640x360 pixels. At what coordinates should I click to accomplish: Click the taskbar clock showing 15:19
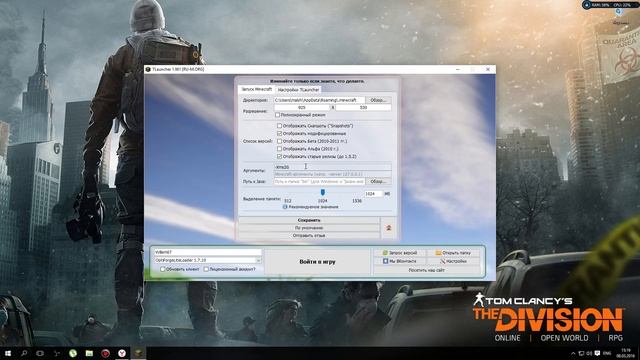coord(626,353)
